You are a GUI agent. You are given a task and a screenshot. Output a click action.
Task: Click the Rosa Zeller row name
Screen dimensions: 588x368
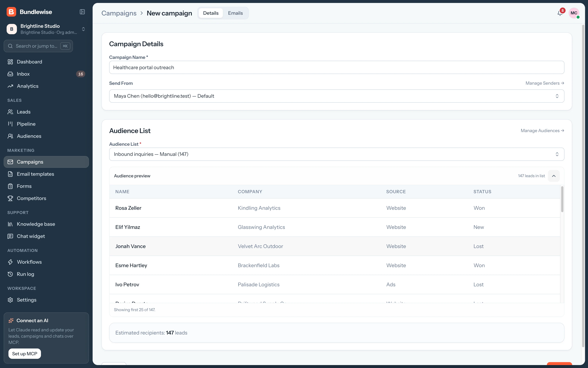coord(128,208)
